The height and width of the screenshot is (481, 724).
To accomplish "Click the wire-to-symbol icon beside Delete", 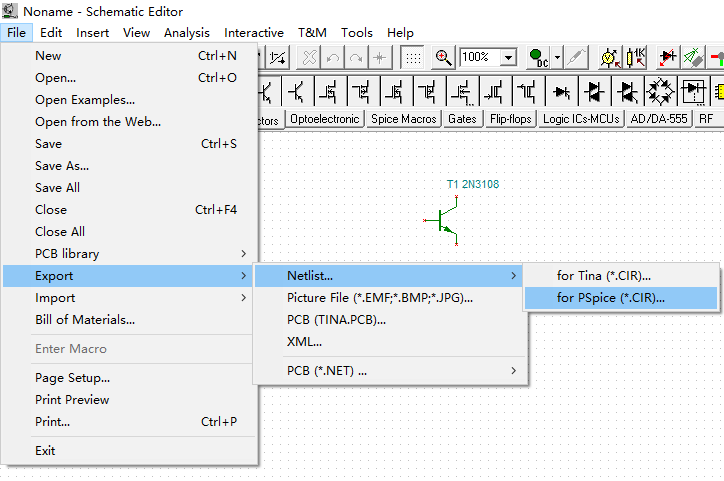I will pyautogui.click(x=278, y=58).
